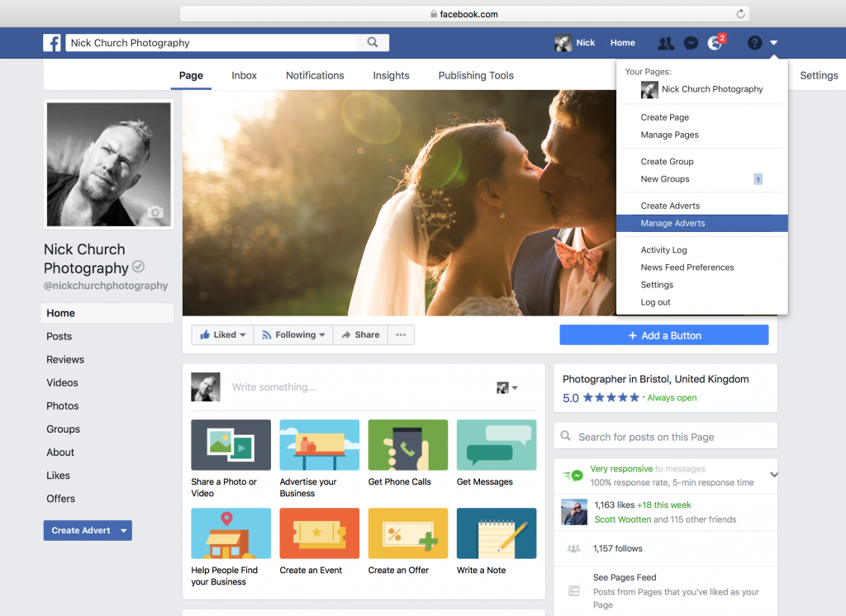
Task: Open the friend requests icon
Action: [666, 43]
